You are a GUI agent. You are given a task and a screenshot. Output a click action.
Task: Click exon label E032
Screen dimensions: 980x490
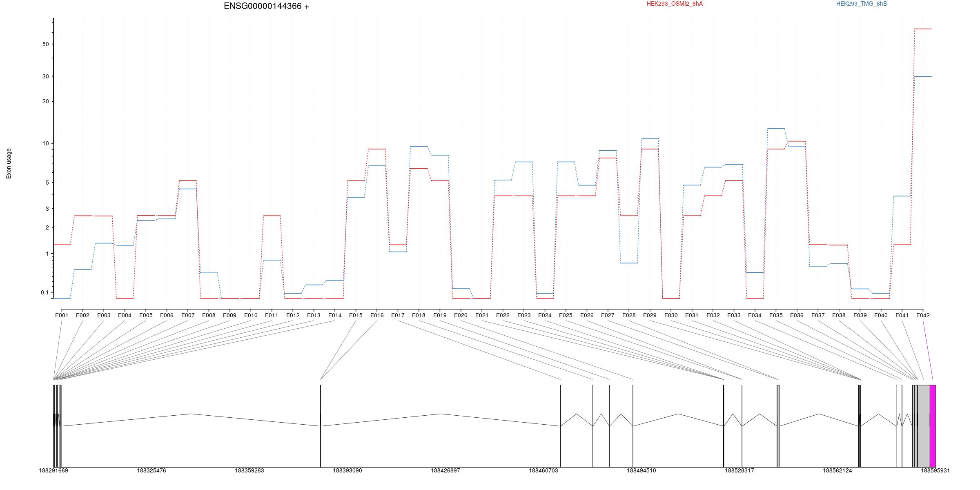[x=713, y=315]
